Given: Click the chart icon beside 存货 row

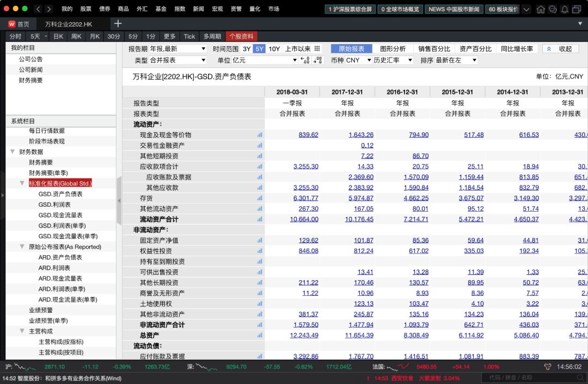Looking at the screenshot, I should pyautogui.click(x=259, y=197).
